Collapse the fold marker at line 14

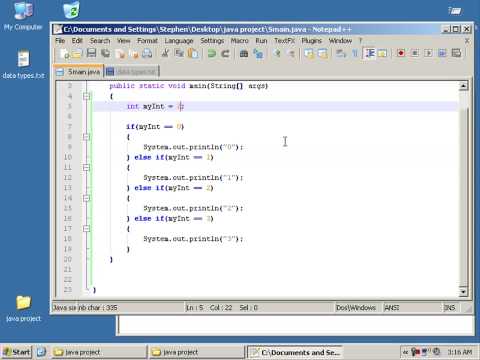click(86, 198)
